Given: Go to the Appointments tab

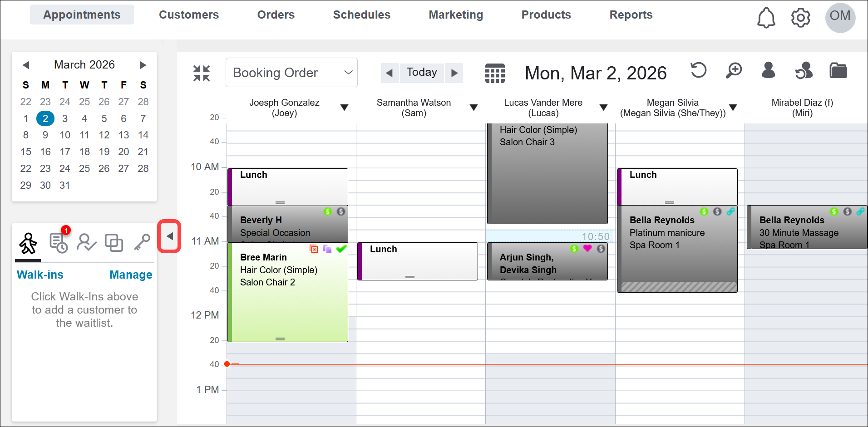Looking at the screenshot, I should click(82, 15).
